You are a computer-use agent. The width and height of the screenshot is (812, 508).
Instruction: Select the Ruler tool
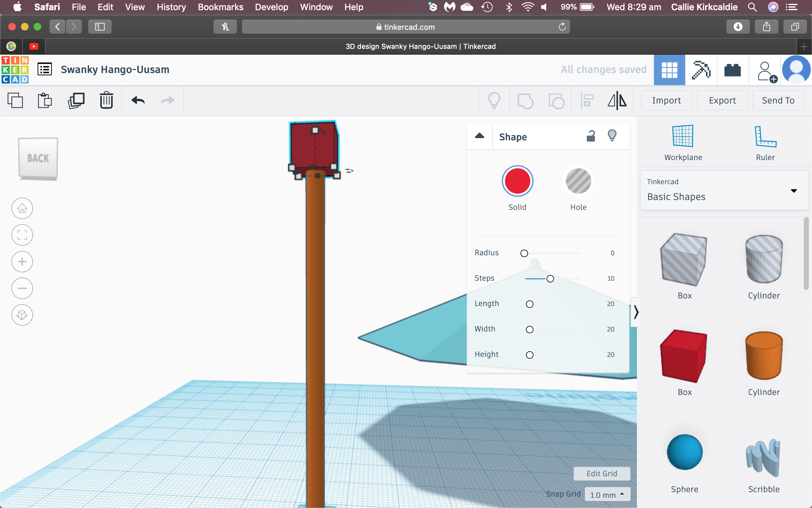tap(765, 143)
